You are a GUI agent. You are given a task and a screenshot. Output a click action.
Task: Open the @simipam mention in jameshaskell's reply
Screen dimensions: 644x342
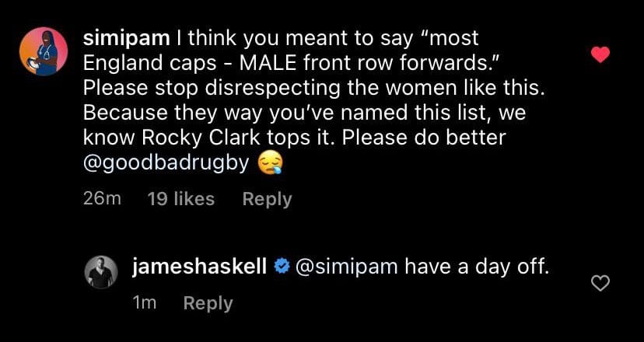(x=345, y=267)
